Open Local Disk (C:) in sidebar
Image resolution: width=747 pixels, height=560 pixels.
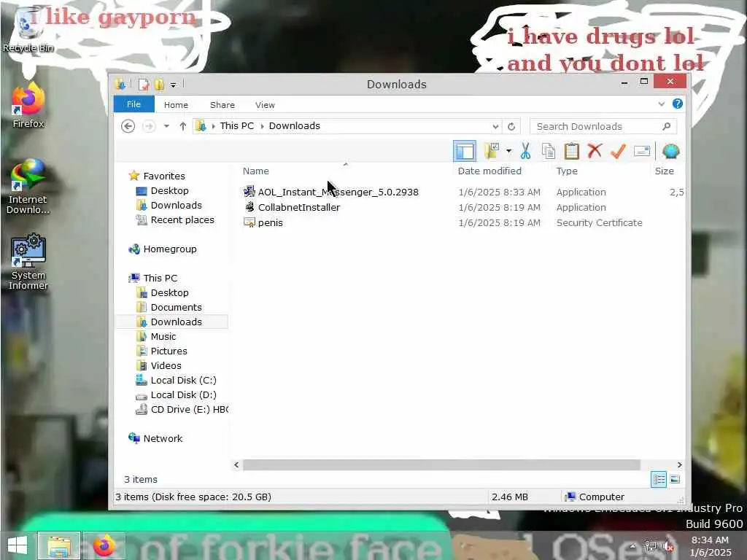[x=183, y=381]
